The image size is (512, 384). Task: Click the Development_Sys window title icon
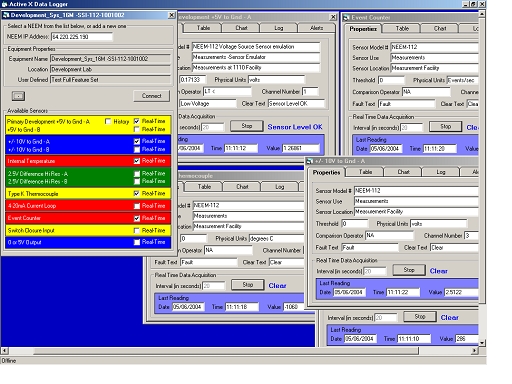(6, 15)
